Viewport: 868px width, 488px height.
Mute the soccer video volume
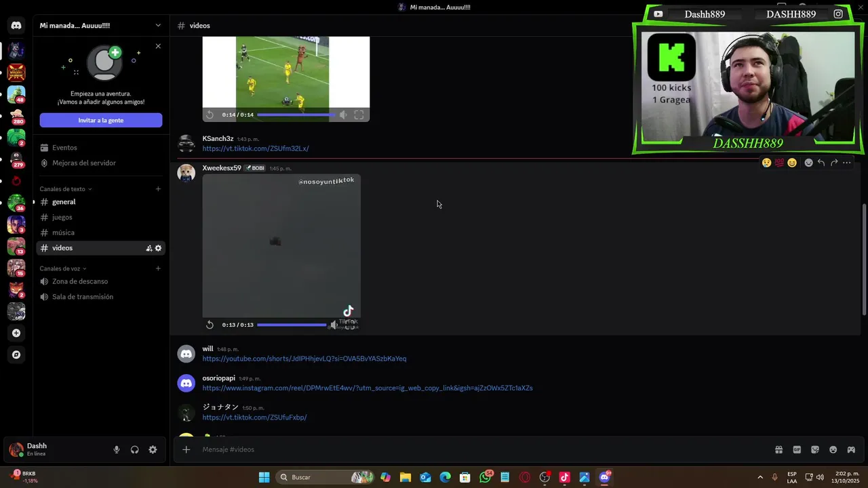tap(343, 115)
